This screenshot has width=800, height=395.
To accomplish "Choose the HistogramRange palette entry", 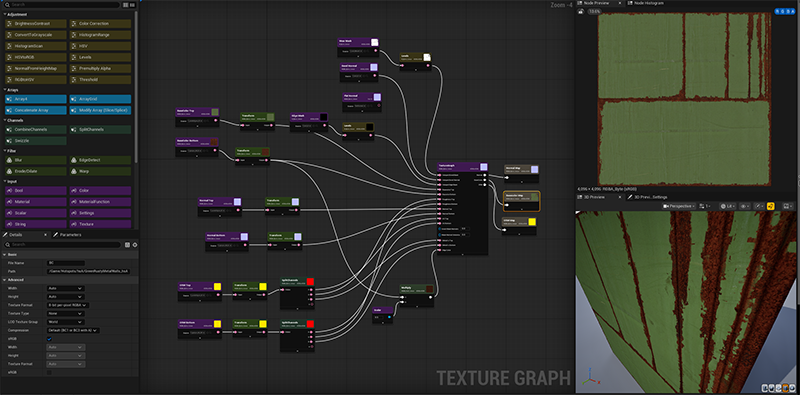I will (101, 35).
